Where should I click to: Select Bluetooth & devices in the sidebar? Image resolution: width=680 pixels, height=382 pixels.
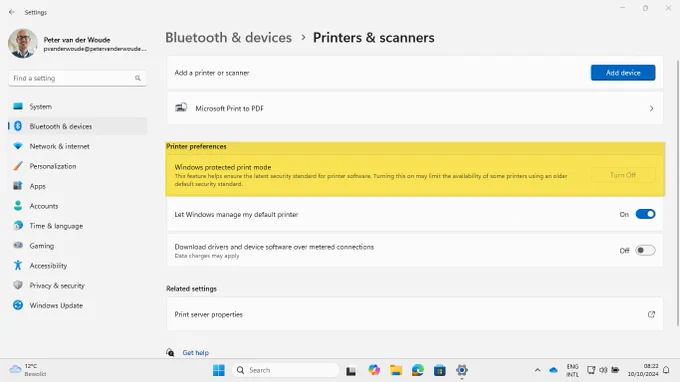pos(78,126)
